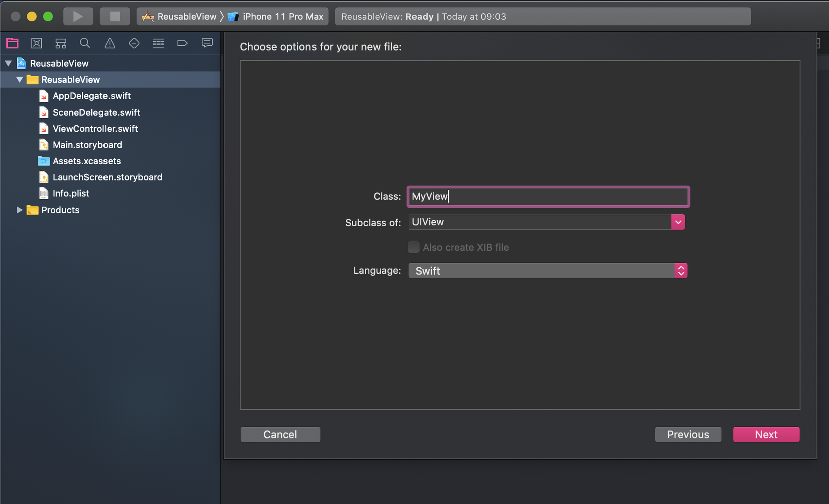This screenshot has width=829, height=504.
Task: Open the Breakpoint navigator
Action: pyautogui.click(x=182, y=43)
